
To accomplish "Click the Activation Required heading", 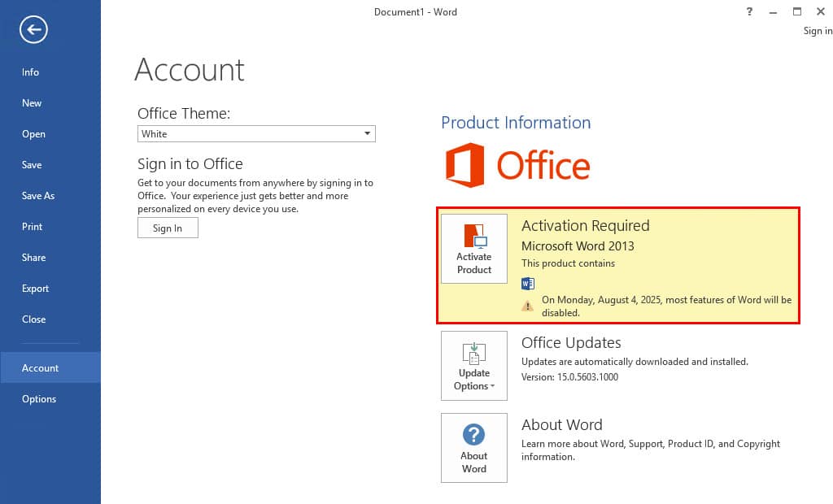I will tap(586, 226).
